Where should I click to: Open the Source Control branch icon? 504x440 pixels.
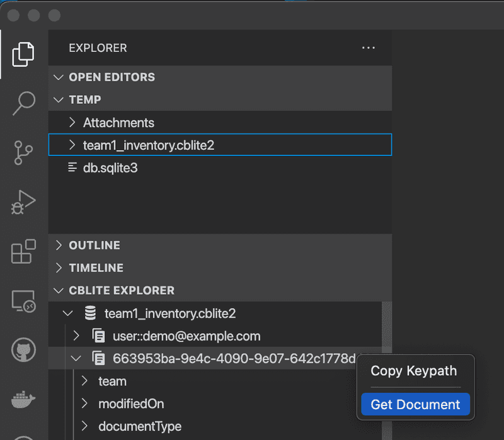[x=23, y=152]
